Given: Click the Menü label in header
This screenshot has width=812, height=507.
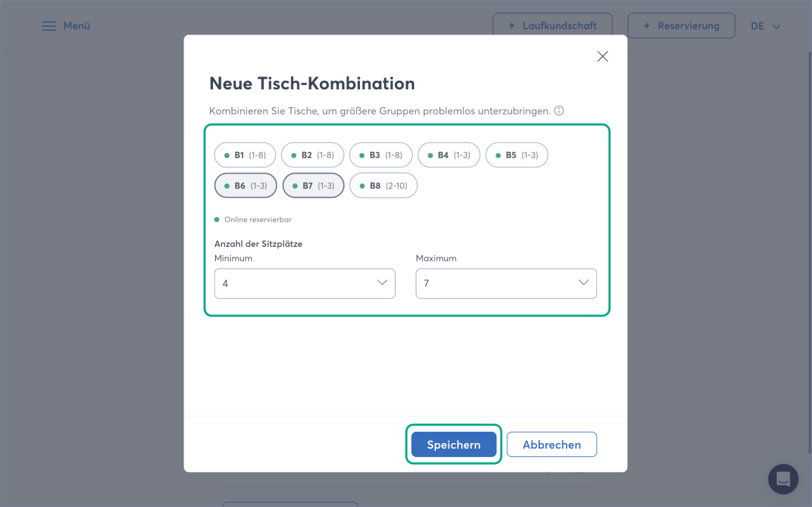Looking at the screenshot, I should tap(77, 26).
